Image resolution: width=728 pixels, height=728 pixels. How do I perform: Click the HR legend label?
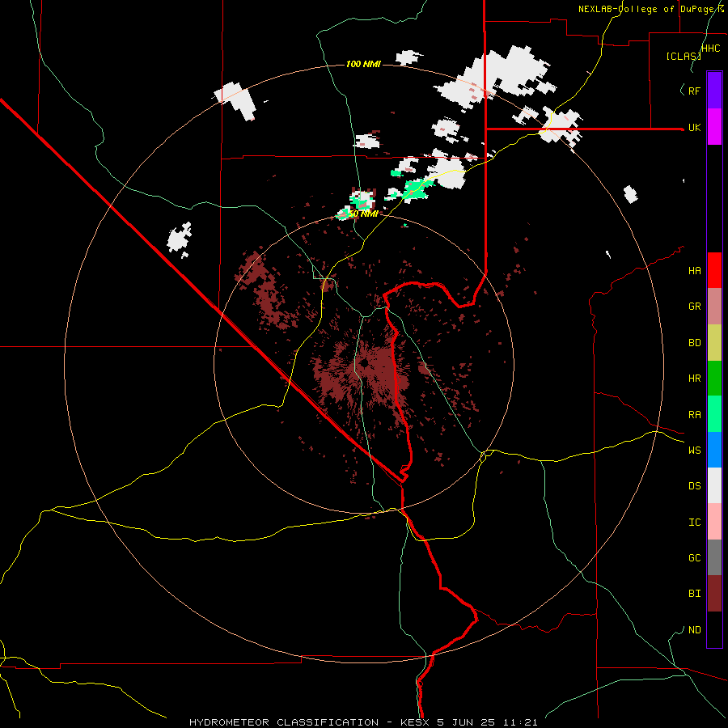(x=694, y=379)
